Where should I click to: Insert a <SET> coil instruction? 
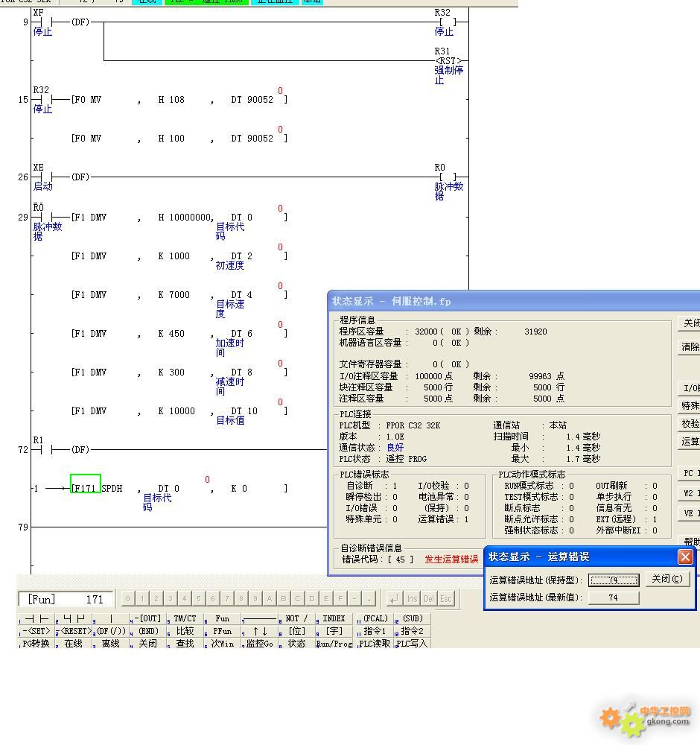[x=36, y=631]
